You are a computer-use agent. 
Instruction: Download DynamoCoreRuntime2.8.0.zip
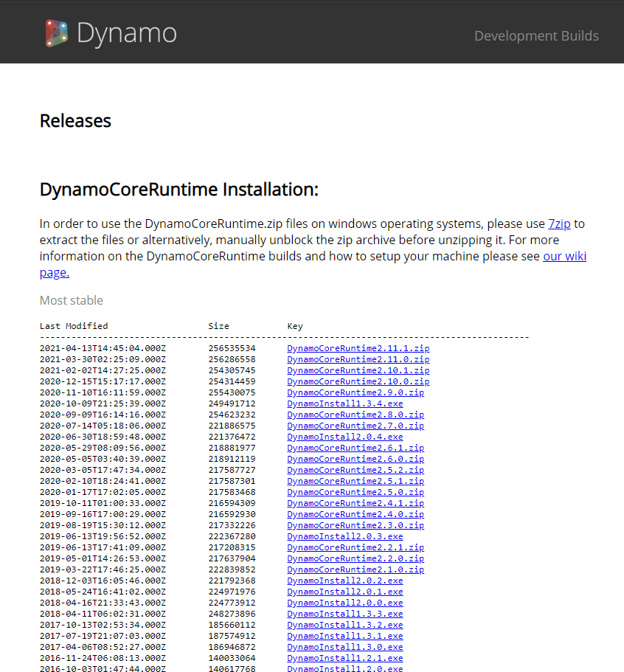(x=356, y=415)
